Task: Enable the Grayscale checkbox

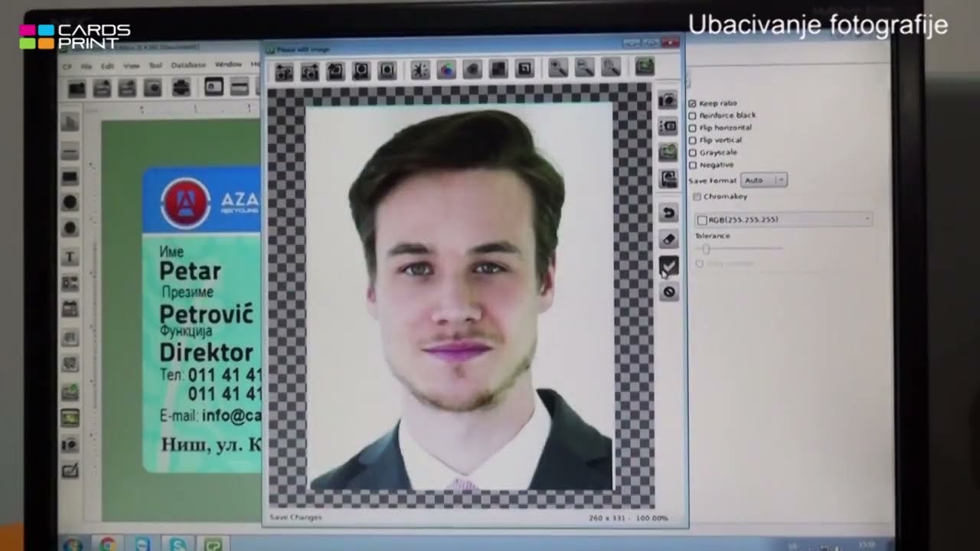Action: 692,152
